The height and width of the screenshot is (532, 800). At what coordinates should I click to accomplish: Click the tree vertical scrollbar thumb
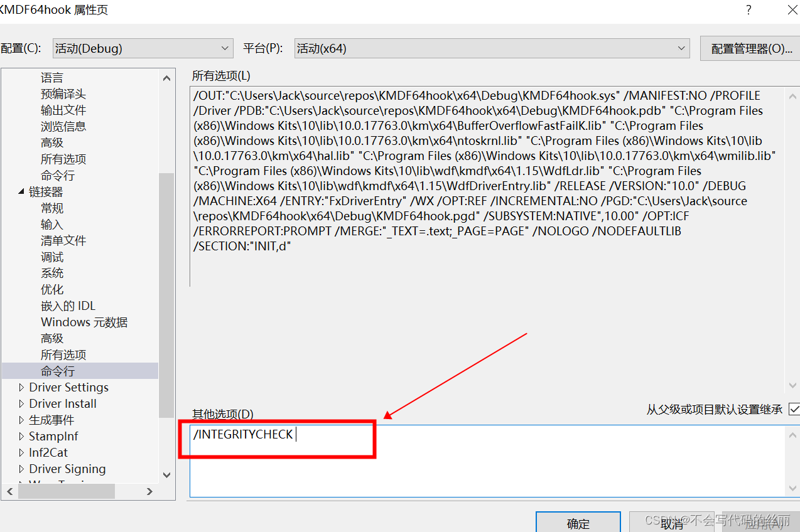[x=166, y=295]
